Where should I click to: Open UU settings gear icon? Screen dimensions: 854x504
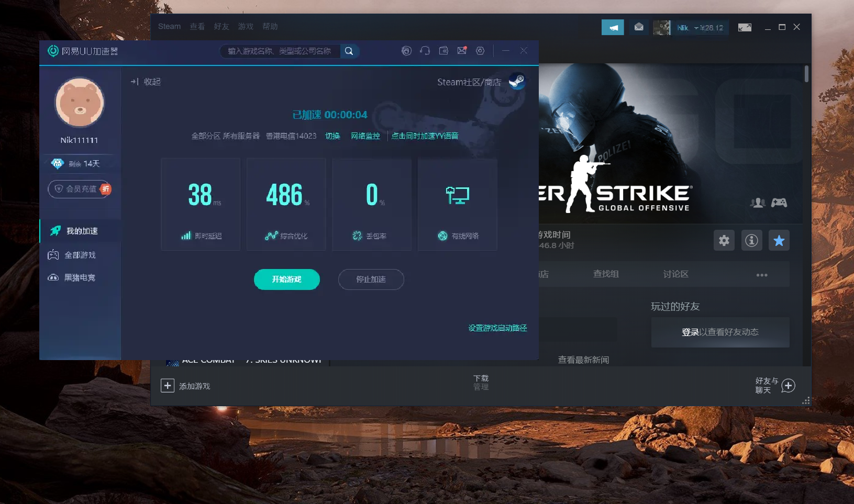(x=480, y=51)
